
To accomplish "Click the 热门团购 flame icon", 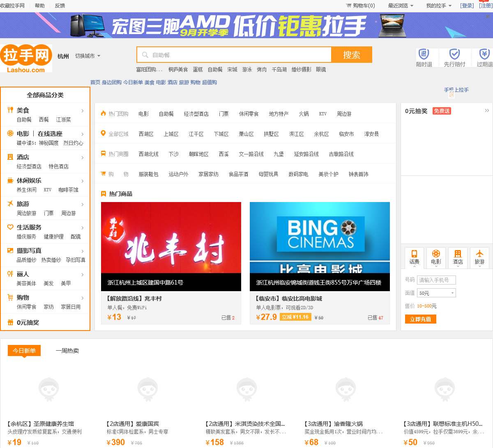I will click(104, 113).
